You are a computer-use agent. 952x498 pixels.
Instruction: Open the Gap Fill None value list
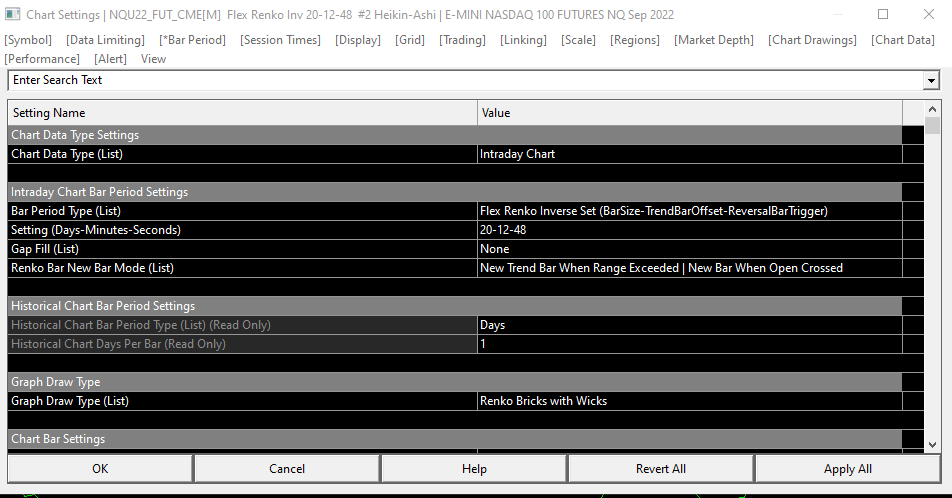point(690,249)
